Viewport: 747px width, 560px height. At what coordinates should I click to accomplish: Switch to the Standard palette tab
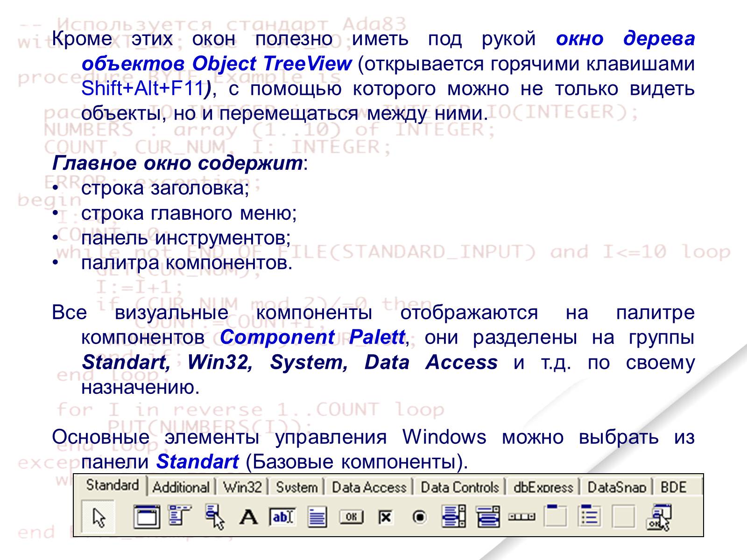[x=113, y=485]
